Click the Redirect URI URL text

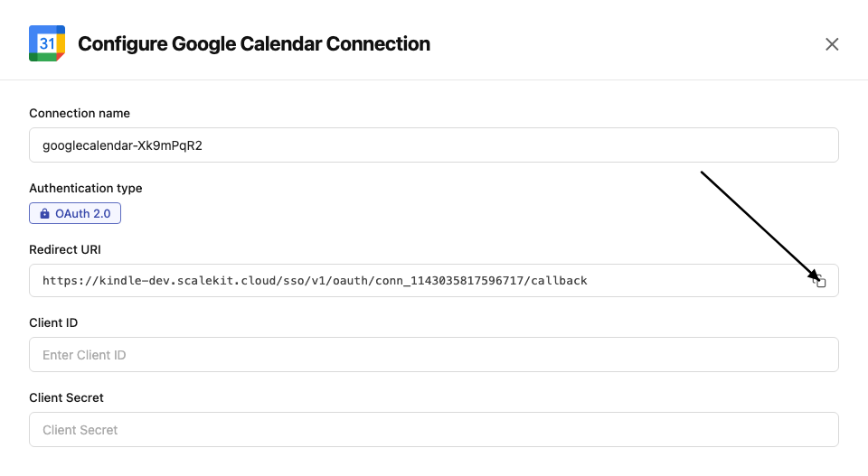pyautogui.click(x=315, y=281)
